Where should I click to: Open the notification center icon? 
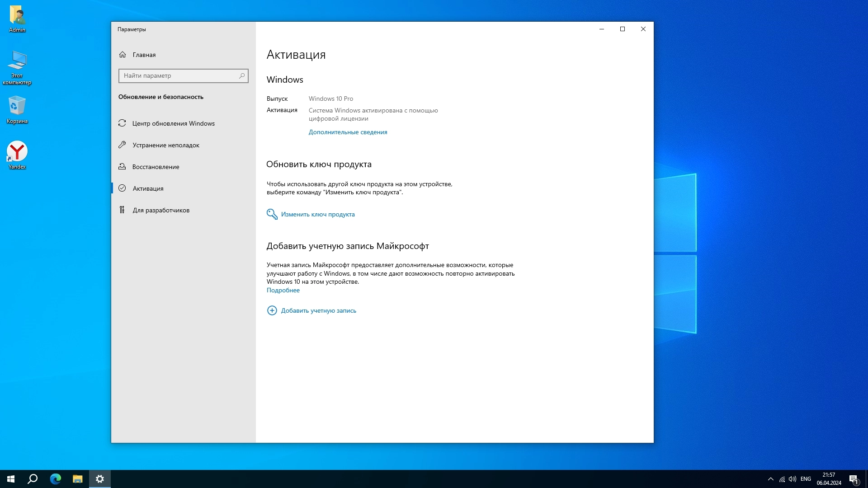tap(854, 479)
